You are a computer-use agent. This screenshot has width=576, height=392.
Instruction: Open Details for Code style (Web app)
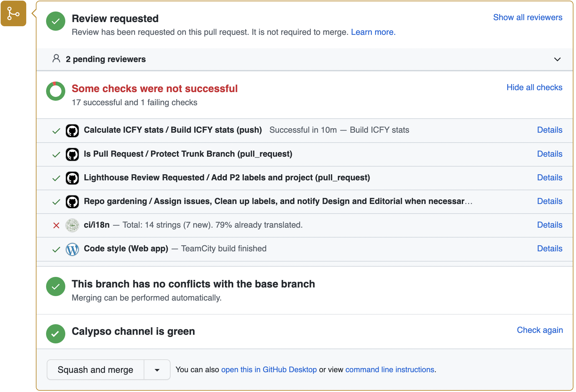[x=549, y=249]
